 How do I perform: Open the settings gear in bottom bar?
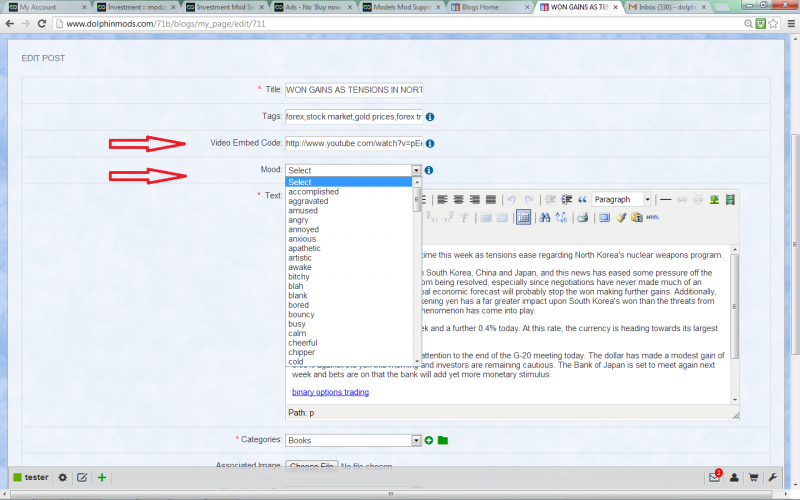(x=62, y=478)
